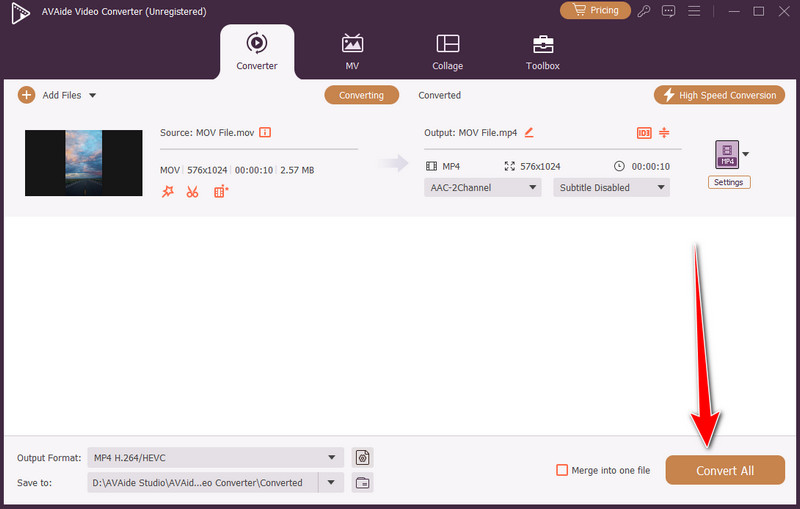Switch to the MV tab
800x509 pixels.
point(352,52)
